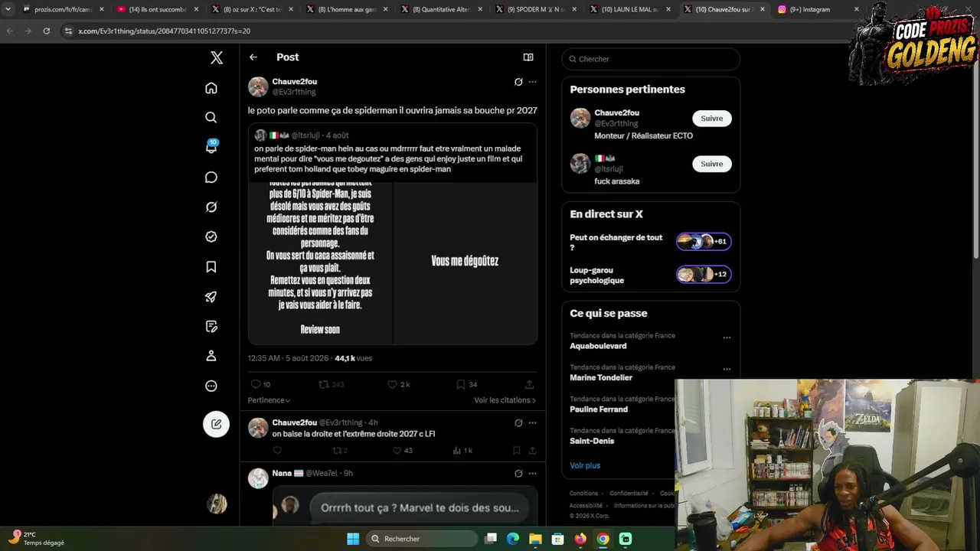Image resolution: width=980 pixels, height=551 pixels.
Task: Click the X logo in the sidebar
Action: pos(217,57)
